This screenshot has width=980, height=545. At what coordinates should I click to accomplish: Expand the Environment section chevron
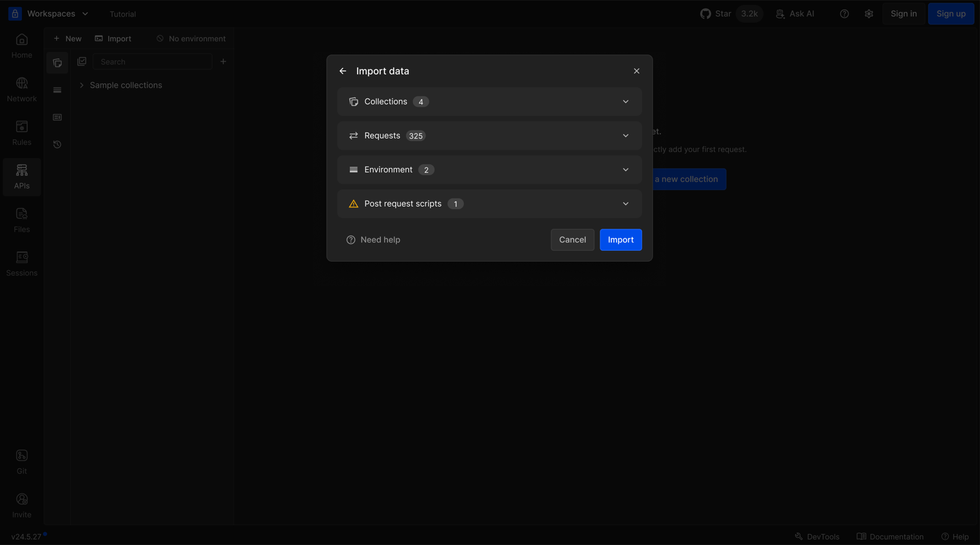pos(625,170)
